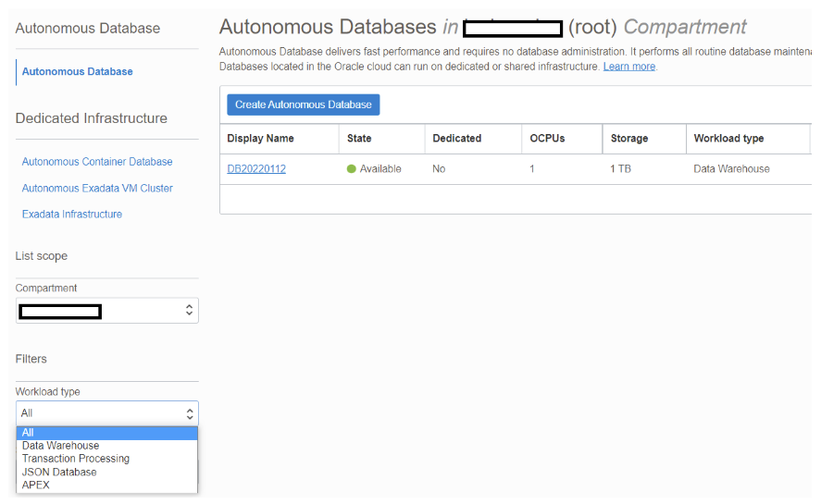Open the DB20220112 database link
The width and height of the screenshot is (821, 504).
[256, 169]
